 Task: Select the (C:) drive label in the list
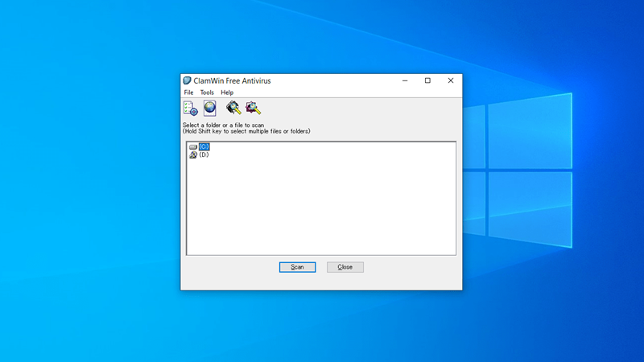pos(204,147)
